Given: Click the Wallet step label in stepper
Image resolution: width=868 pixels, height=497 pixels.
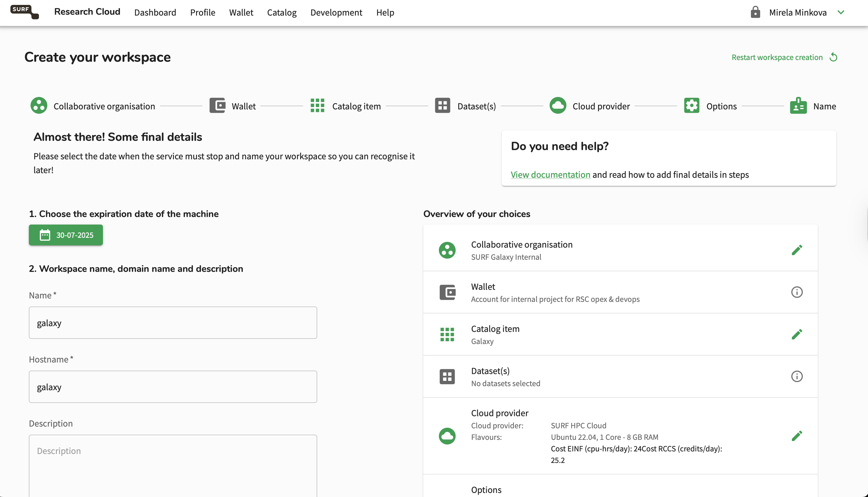Looking at the screenshot, I should tap(243, 106).
